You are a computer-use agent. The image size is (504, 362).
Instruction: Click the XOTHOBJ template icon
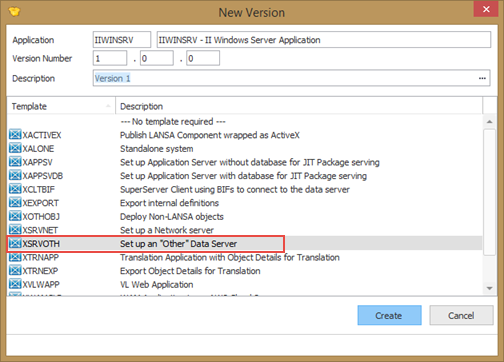pos(15,216)
